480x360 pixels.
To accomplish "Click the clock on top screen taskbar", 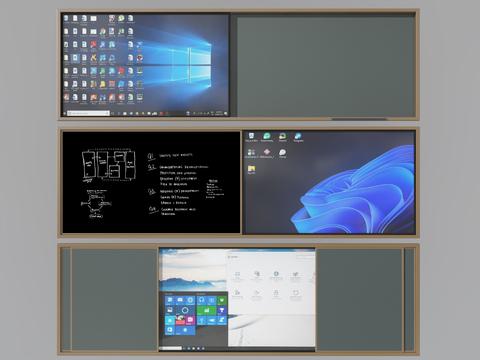I will pyautogui.click(x=219, y=113).
